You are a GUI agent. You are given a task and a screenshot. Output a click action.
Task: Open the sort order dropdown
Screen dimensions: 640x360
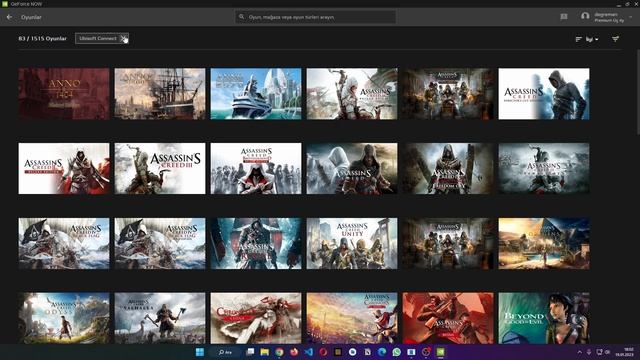point(592,39)
